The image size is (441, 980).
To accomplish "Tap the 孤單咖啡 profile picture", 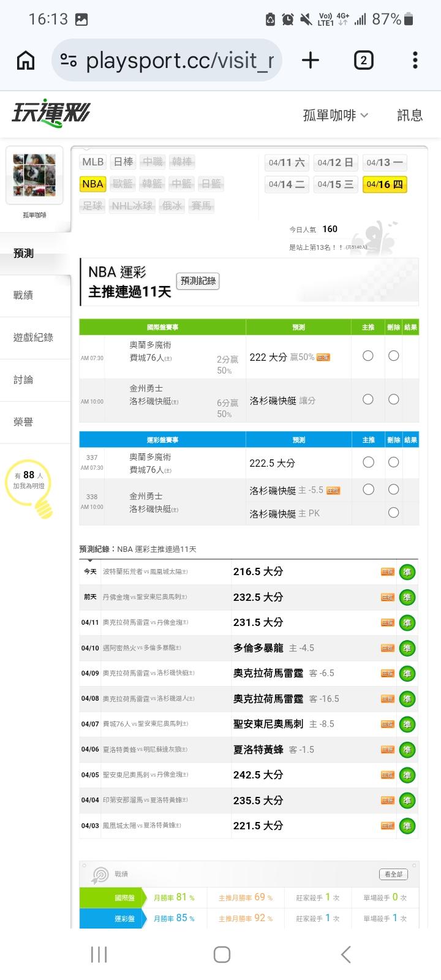I will [x=34, y=175].
